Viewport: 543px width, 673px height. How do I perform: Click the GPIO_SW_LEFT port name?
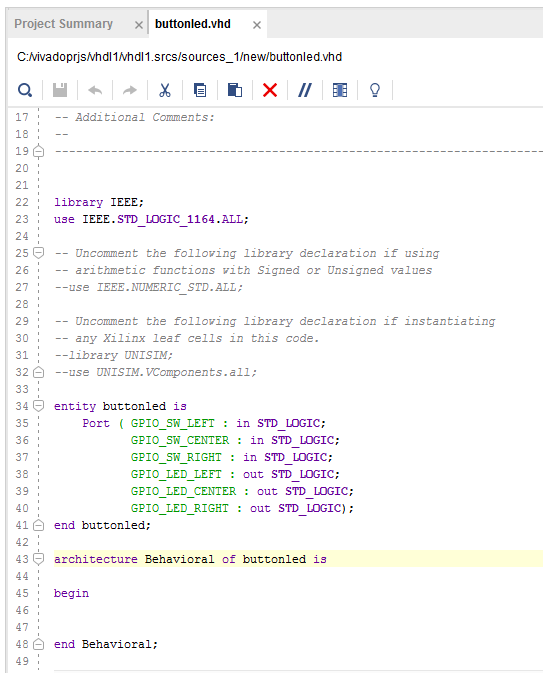click(173, 424)
